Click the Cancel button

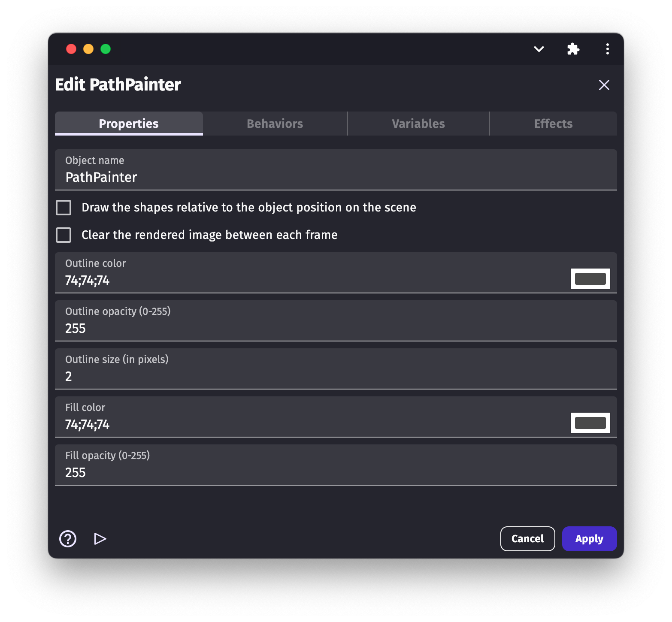point(527,539)
